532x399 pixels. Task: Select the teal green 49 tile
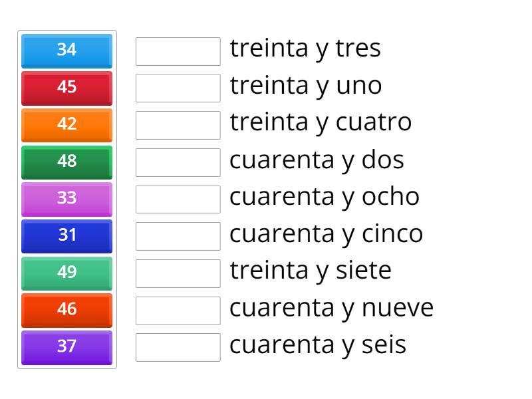coord(66,273)
